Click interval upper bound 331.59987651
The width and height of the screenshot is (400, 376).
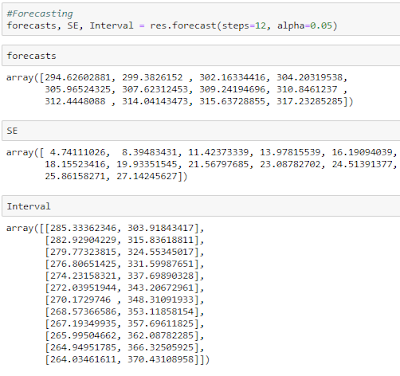coord(160,264)
